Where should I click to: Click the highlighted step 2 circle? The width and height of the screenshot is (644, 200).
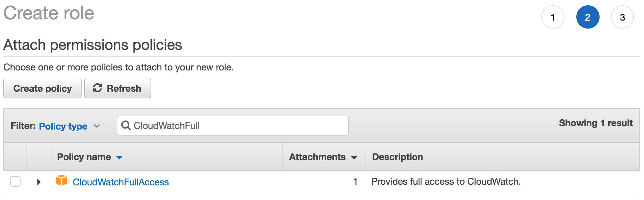point(588,17)
